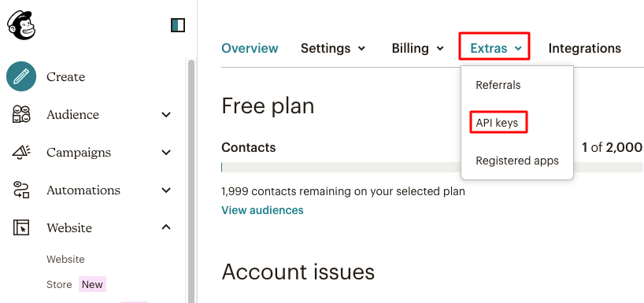644x303 pixels.
Task: Click the Mailchimp Freddie logo
Action: point(21,25)
